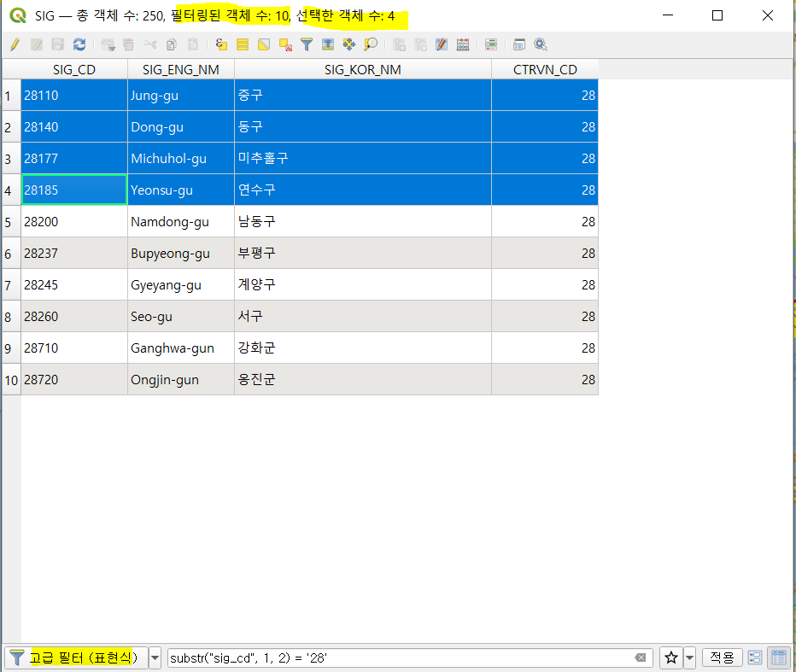The height and width of the screenshot is (672, 796).
Task: Click cell 28110 in SIG_CD column
Action: [x=74, y=96]
